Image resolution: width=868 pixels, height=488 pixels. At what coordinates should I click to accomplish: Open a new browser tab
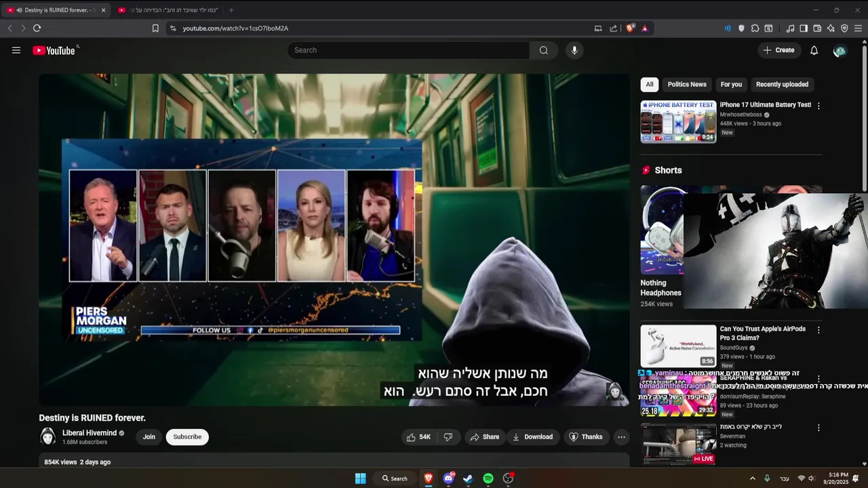click(x=231, y=10)
